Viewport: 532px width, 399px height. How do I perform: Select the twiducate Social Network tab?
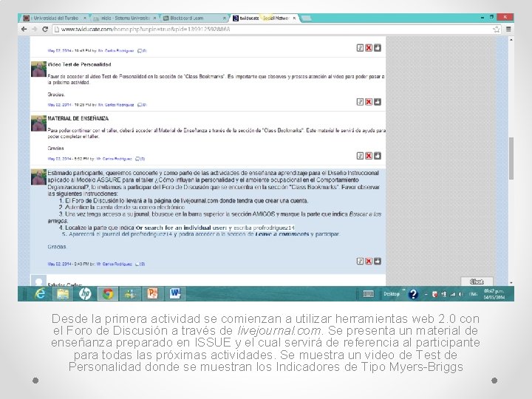tap(264, 18)
